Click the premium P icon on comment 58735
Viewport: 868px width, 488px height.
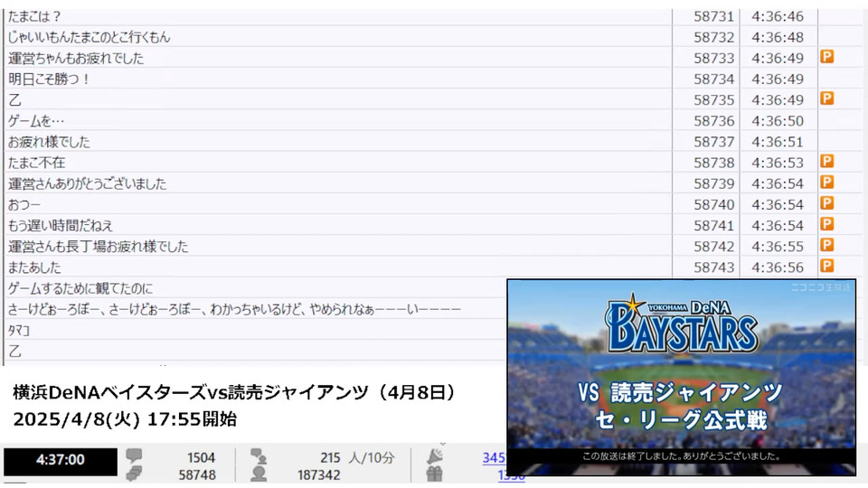pyautogui.click(x=827, y=99)
